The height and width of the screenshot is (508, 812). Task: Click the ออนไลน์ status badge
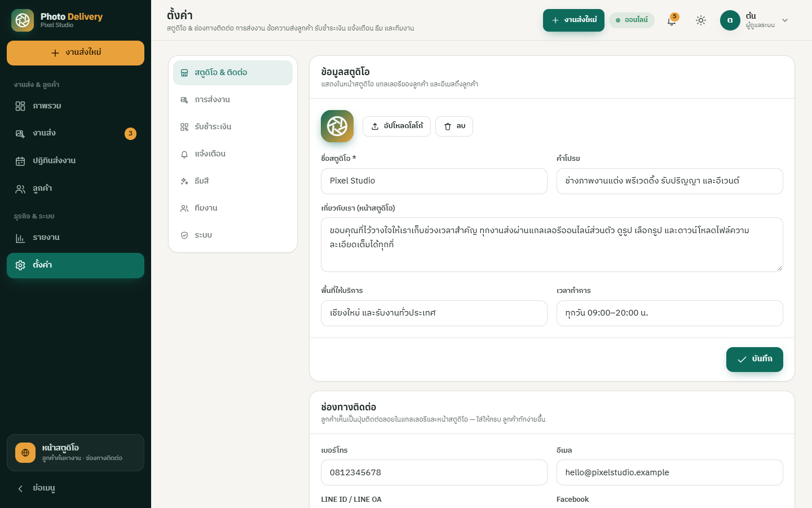click(632, 20)
